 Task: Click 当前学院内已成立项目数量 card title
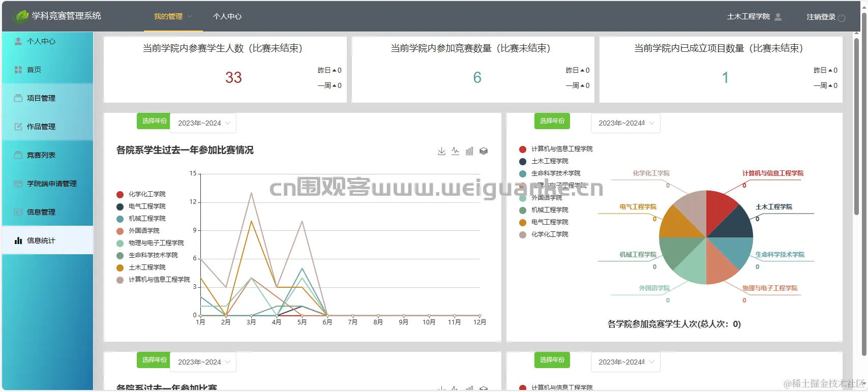coord(719,48)
